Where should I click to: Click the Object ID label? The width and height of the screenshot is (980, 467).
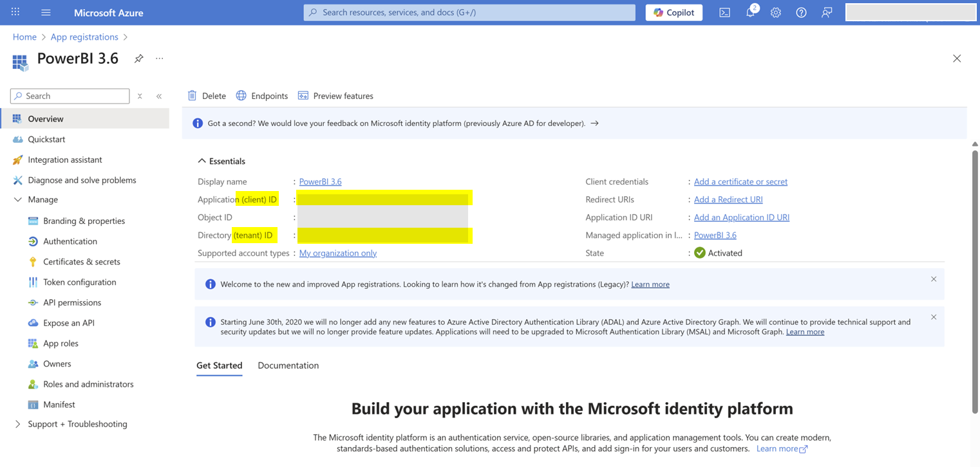(215, 217)
